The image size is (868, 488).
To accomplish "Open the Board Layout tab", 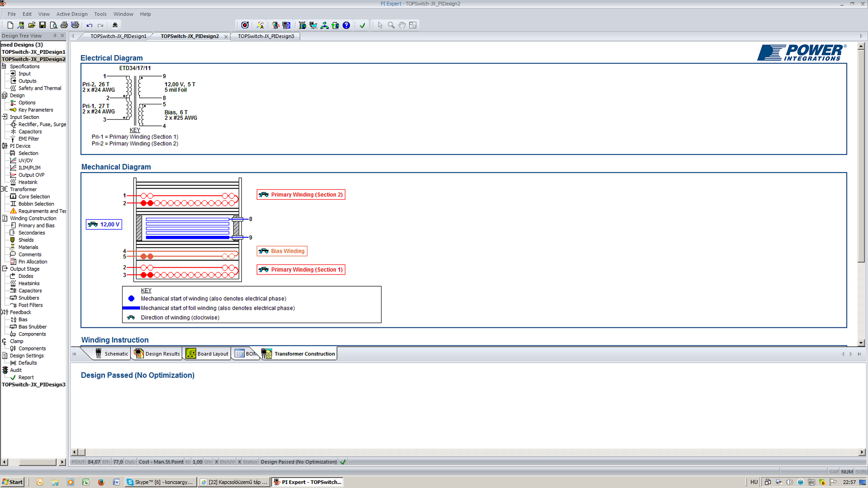I will [207, 354].
